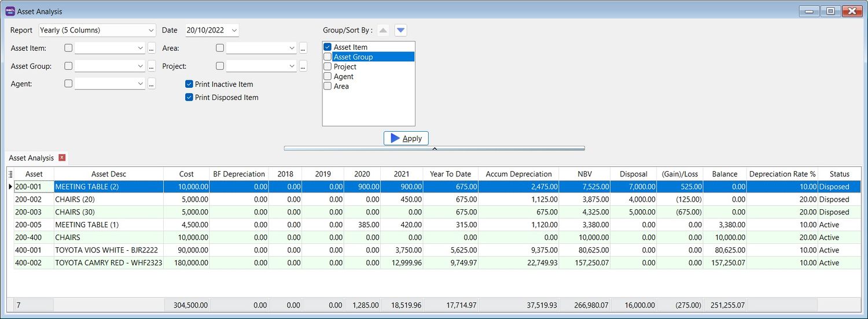Select asset code 200-002
This screenshot has width=868, height=319.
34,199
